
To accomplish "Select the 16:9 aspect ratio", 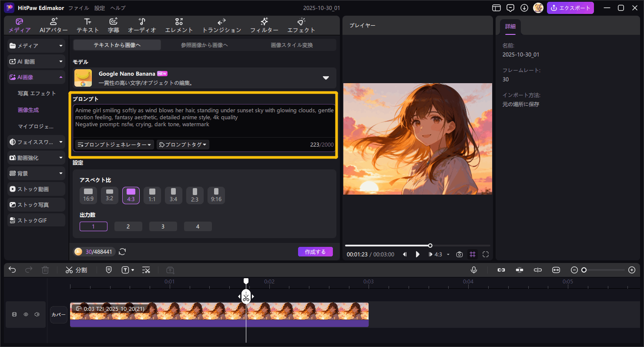I will coord(88,195).
